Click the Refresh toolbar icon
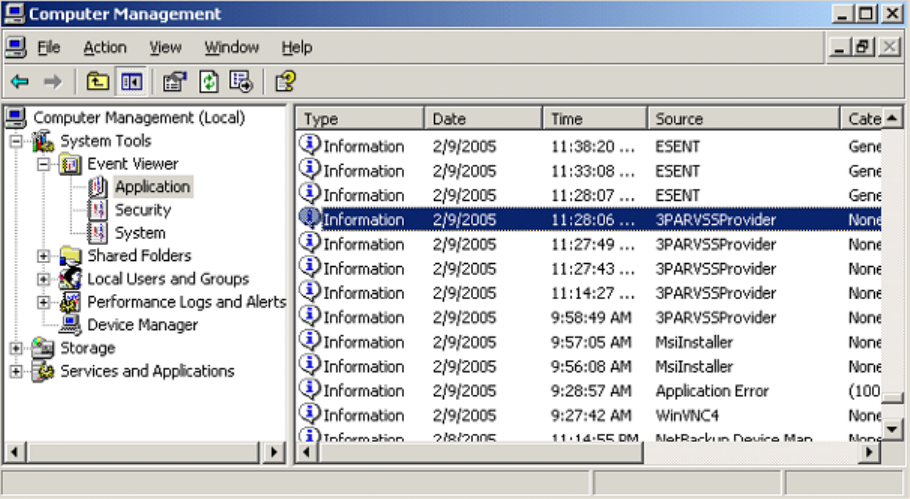The height and width of the screenshot is (499, 910). coord(208,81)
